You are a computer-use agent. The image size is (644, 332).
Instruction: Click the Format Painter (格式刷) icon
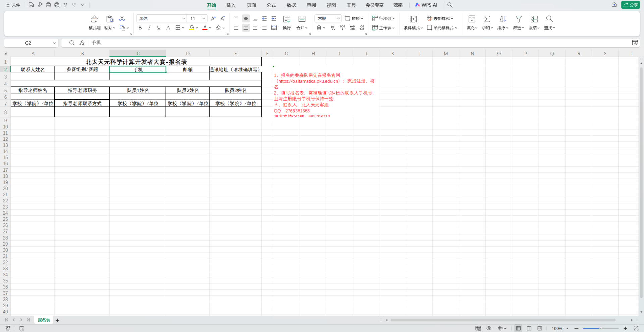(x=94, y=19)
